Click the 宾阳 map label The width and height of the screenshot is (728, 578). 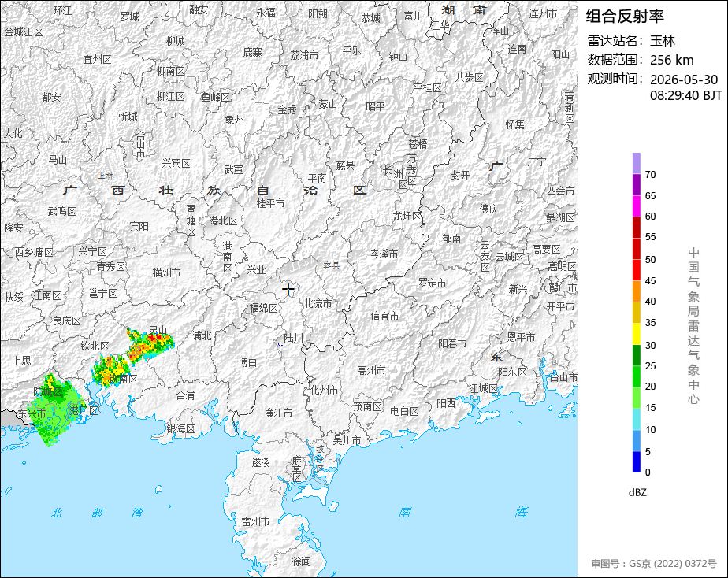pyautogui.click(x=139, y=226)
